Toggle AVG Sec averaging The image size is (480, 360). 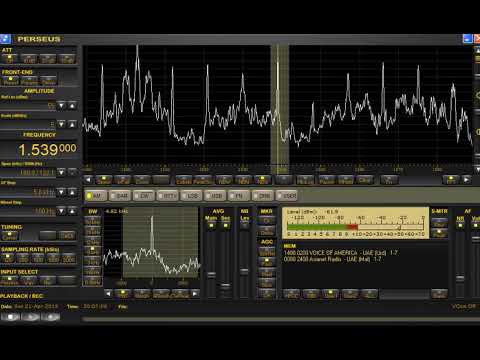click(226, 225)
